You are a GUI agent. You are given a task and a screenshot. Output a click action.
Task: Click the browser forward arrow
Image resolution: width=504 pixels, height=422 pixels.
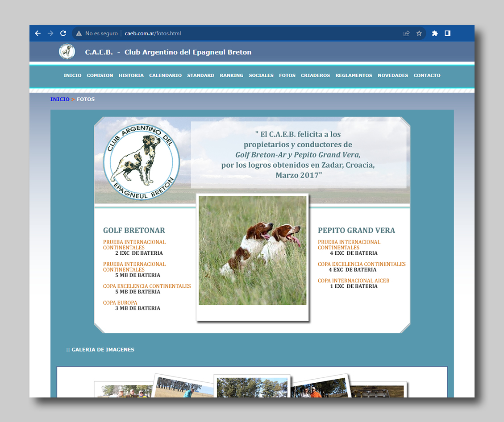click(x=50, y=33)
